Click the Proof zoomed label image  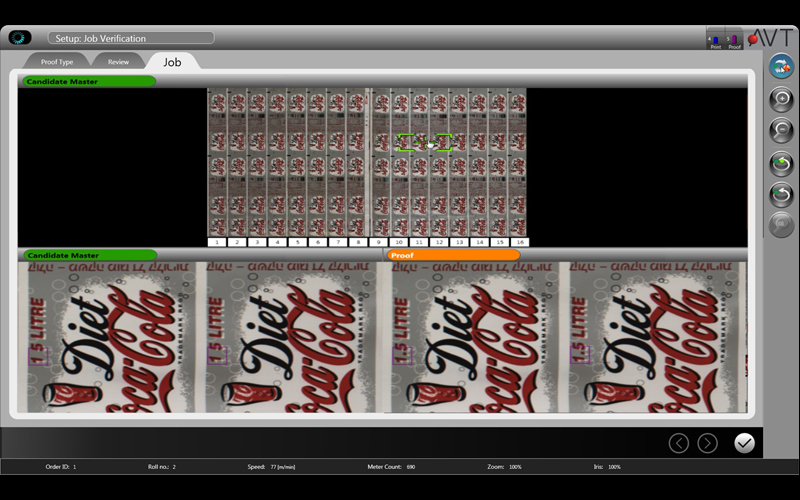pos(565,337)
